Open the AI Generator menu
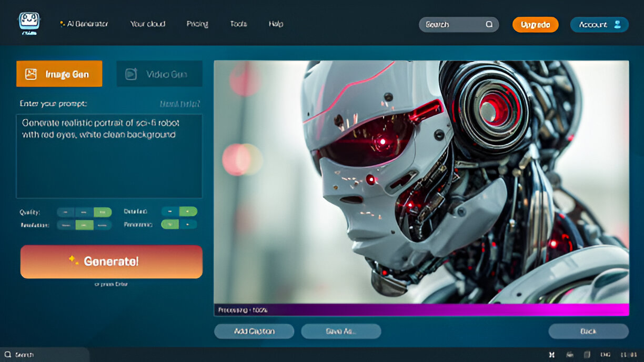Image resolution: width=644 pixels, height=362 pixels. click(x=84, y=24)
